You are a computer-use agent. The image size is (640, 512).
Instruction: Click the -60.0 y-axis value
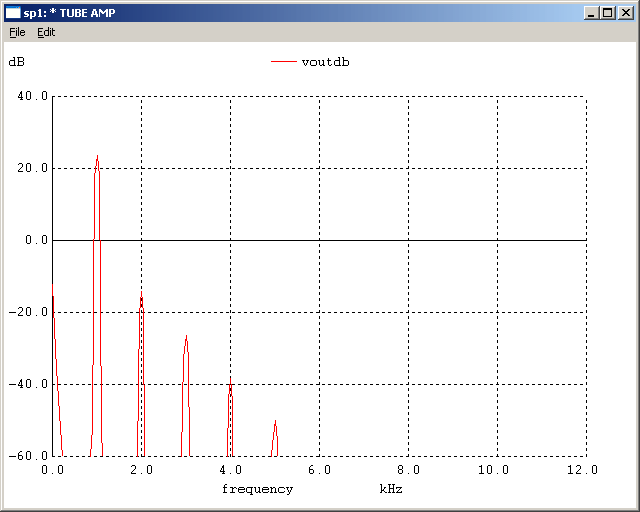[x=28, y=456]
